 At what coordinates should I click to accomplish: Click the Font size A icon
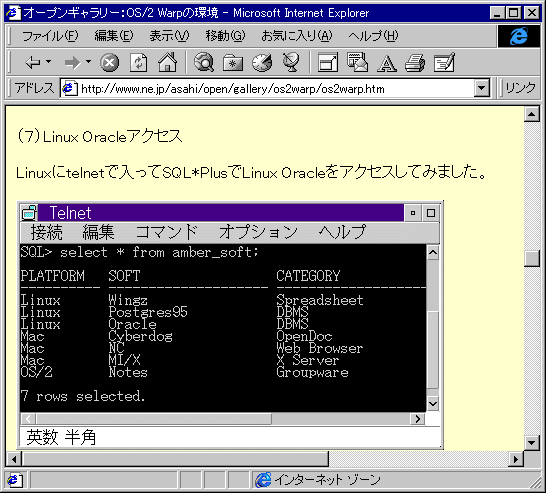pyautogui.click(x=387, y=64)
